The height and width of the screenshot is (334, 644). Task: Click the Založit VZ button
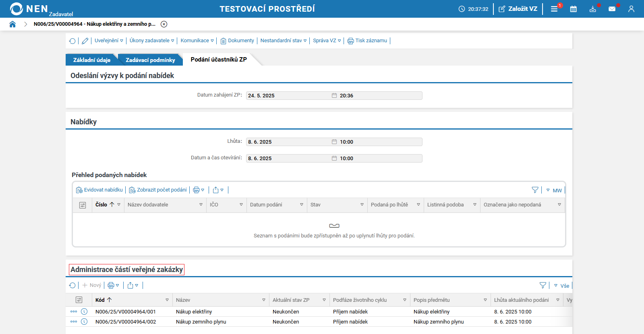pyautogui.click(x=518, y=9)
